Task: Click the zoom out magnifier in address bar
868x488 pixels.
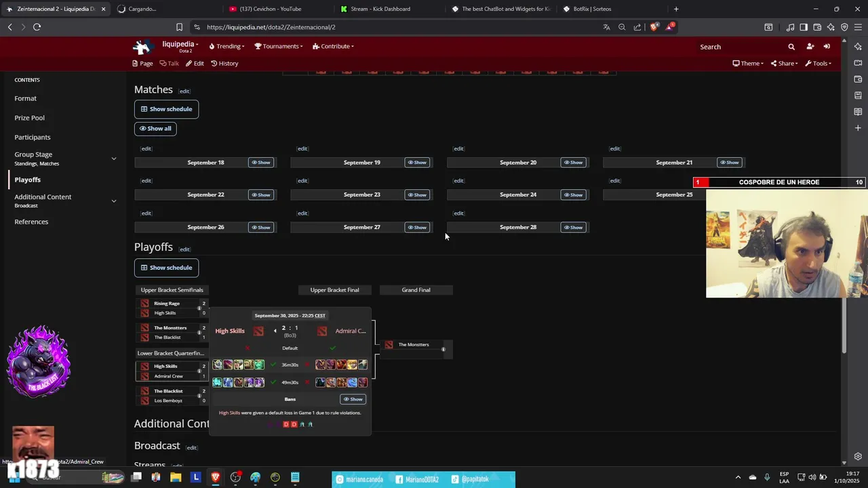Action: 622,27
